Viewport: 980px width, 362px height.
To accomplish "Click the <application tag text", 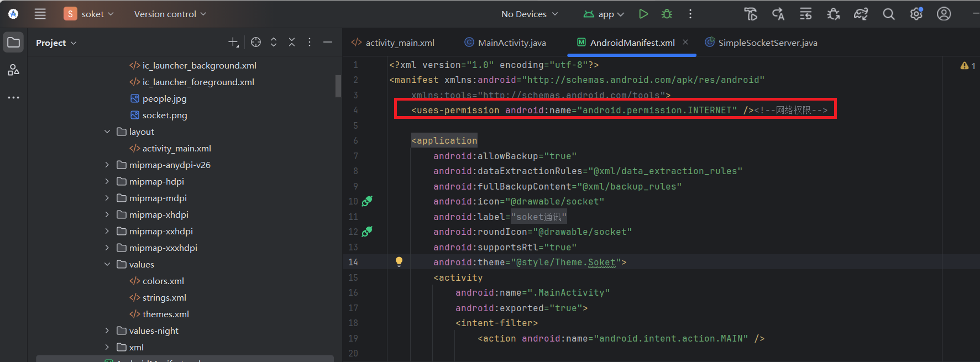I will point(444,140).
